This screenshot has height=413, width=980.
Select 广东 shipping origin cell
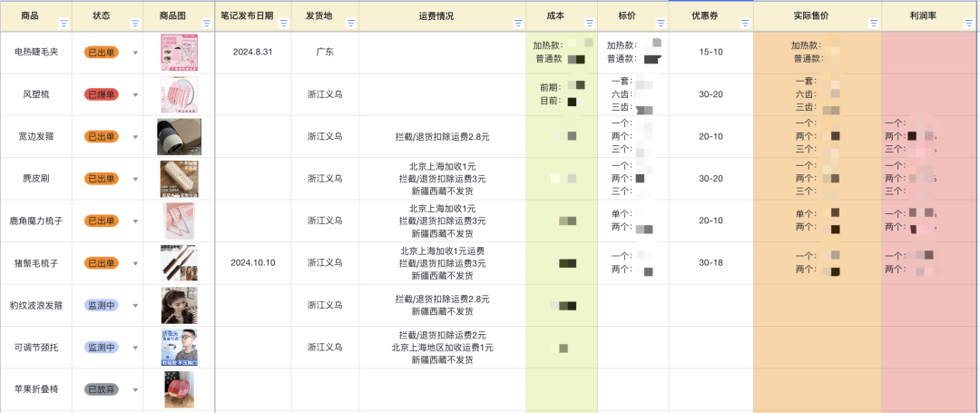point(325,53)
